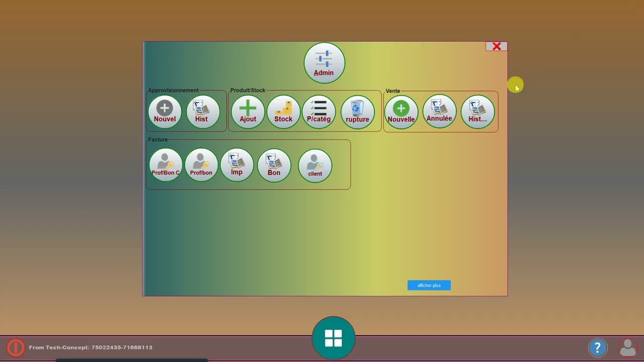The height and width of the screenshot is (362, 644).
Task: Open the Admin settings icon
Action: [x=324, y=63]
